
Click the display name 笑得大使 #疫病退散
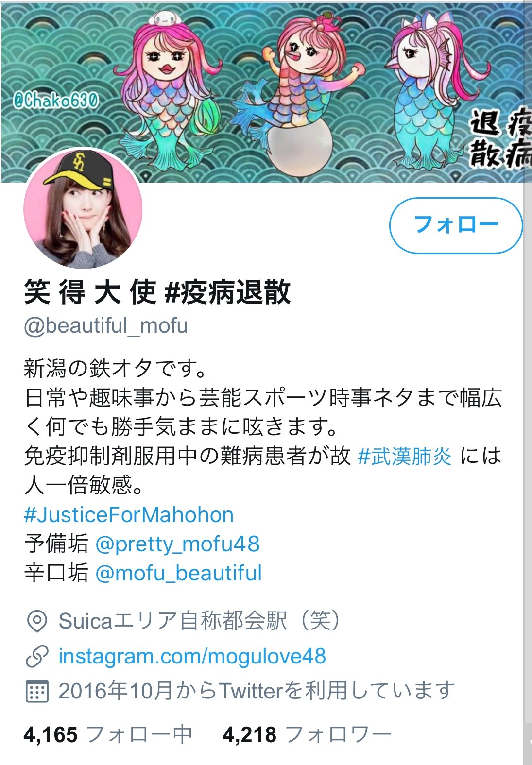(x=157, y=292)
